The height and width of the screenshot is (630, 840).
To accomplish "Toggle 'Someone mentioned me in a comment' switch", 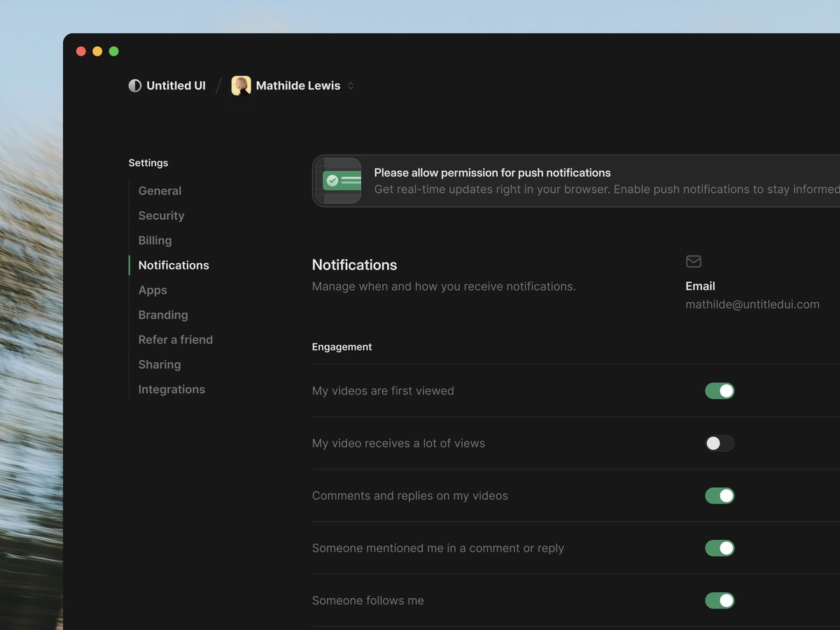I will click(720, 548).
